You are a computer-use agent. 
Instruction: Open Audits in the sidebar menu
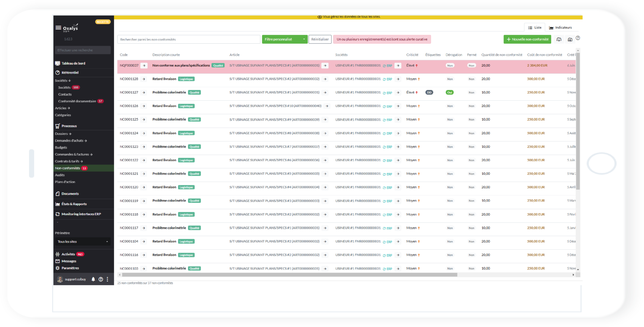point(60,175)
